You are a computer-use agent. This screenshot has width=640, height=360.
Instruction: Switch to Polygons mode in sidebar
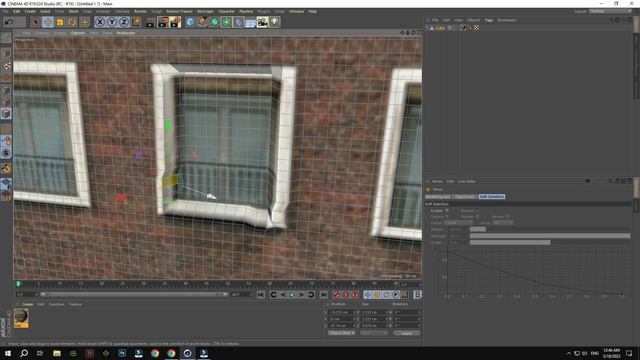6,113
